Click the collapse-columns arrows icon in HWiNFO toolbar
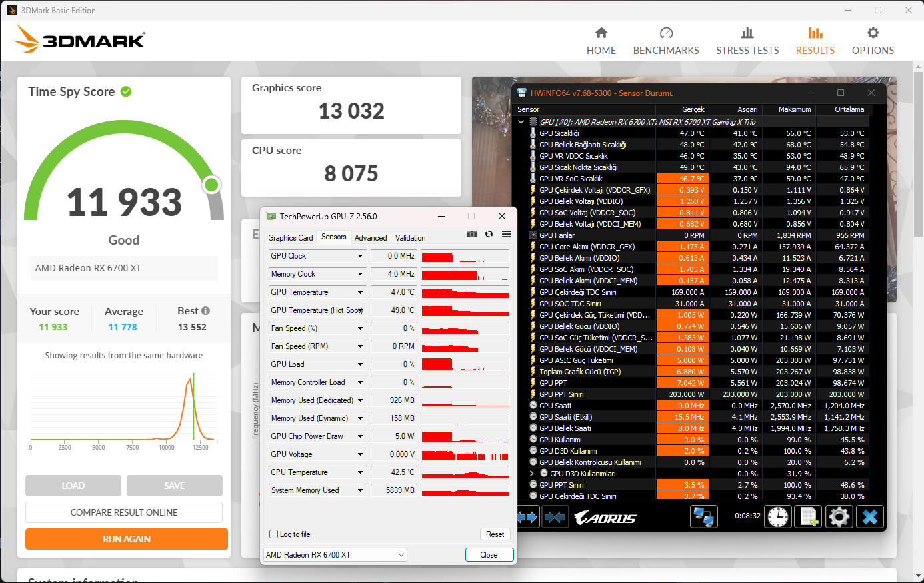 coord(555,517)
